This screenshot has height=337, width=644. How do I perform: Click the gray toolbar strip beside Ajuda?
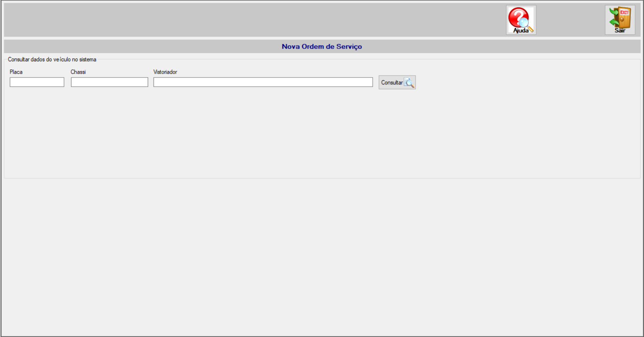[x=251, y=20]
